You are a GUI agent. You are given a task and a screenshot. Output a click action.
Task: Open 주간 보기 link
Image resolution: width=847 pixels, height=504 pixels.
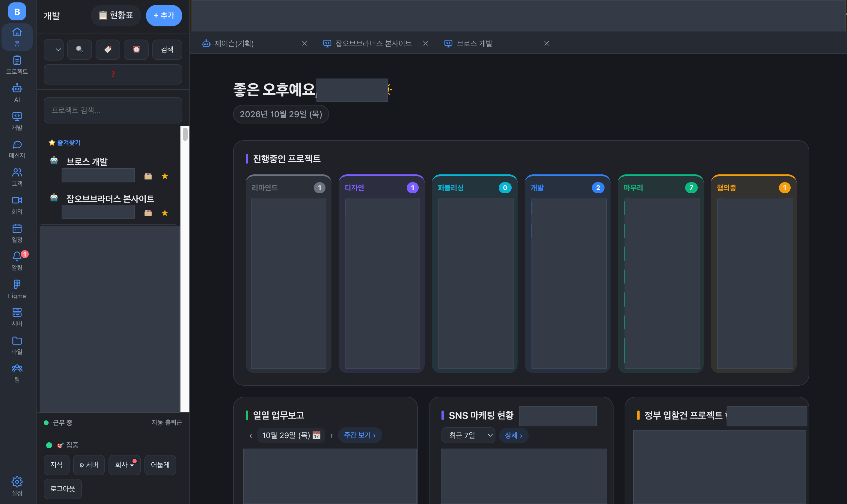click(360, 435)
